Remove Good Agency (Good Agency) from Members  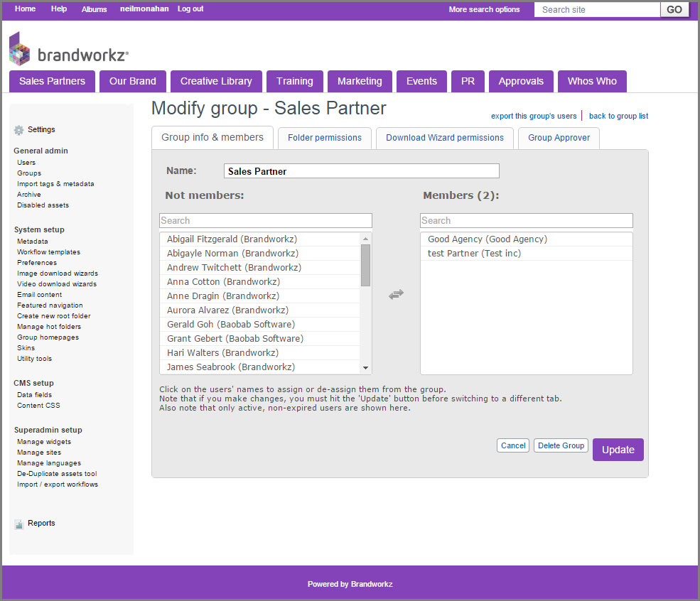[x=527, y=239]
